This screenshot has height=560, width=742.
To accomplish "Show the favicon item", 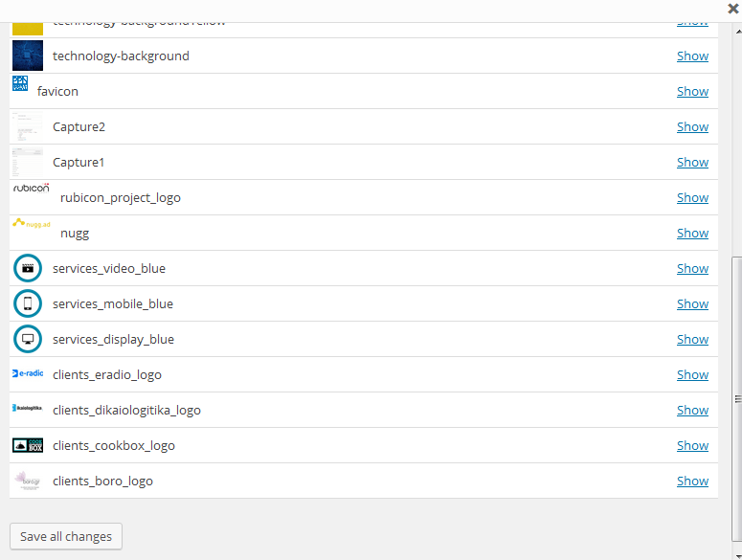I will tap(692, 91).
